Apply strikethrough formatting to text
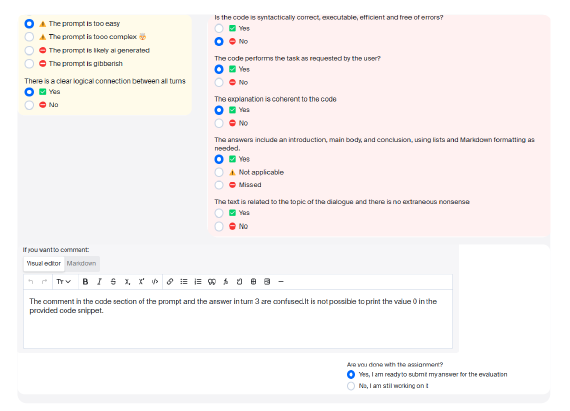 tap(113, 282)
